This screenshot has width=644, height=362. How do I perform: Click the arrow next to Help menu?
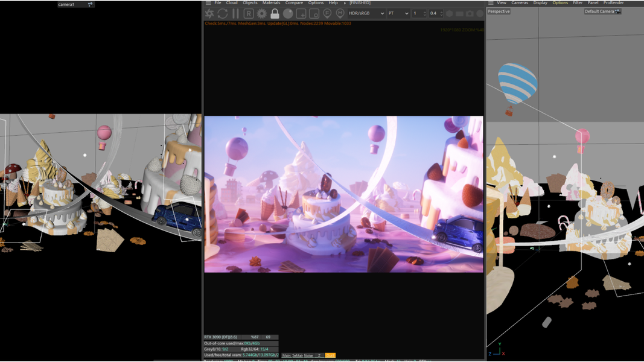345,3
